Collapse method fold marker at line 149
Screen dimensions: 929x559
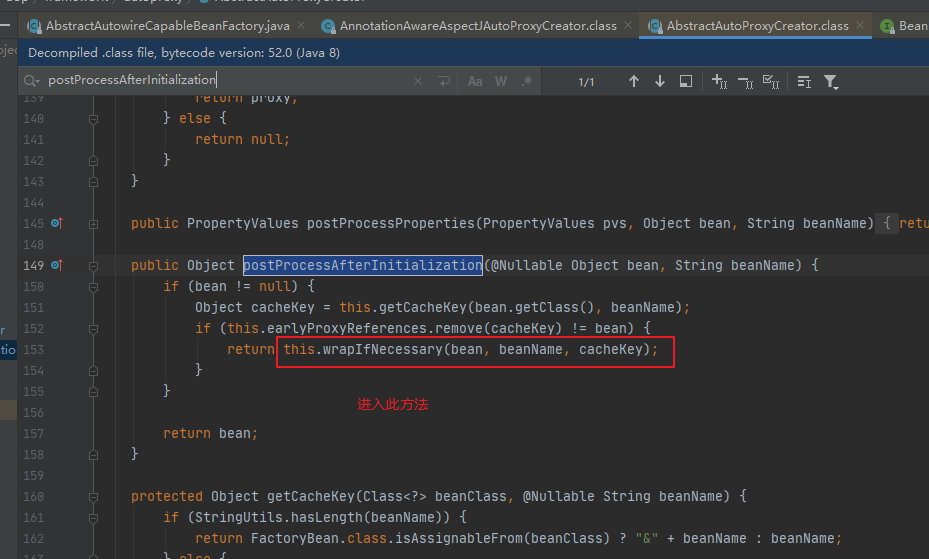point(93,266)
